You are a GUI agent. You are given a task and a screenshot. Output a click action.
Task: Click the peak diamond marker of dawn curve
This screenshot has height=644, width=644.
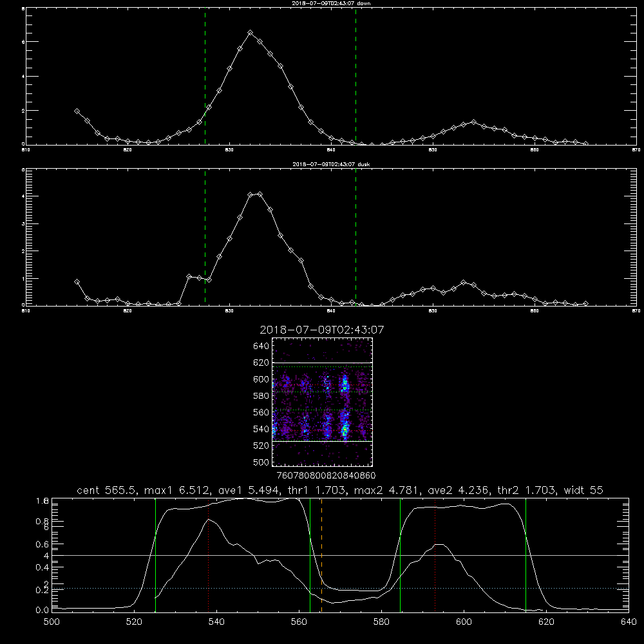[x=250, y=32]
